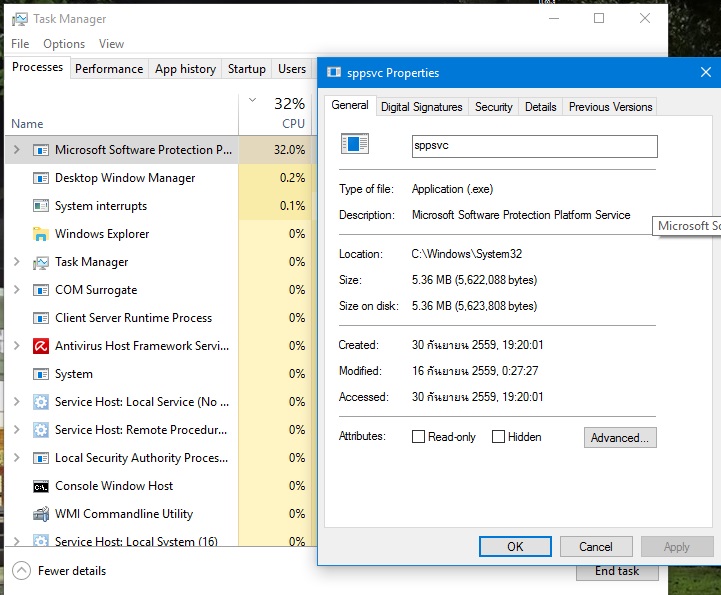Select the Windows Explorer process row
This screenshot has height=595, width=721.
point(159,234)
